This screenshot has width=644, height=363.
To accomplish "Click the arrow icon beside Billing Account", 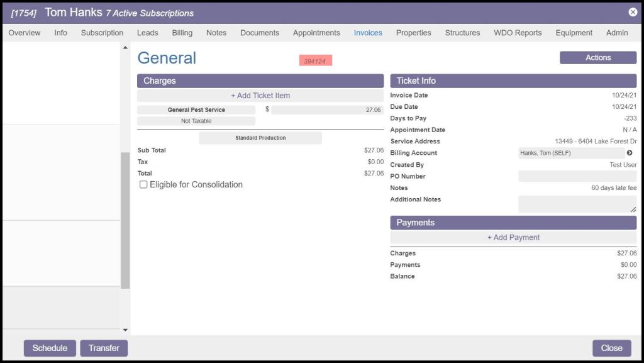I will tap(630, 153).
